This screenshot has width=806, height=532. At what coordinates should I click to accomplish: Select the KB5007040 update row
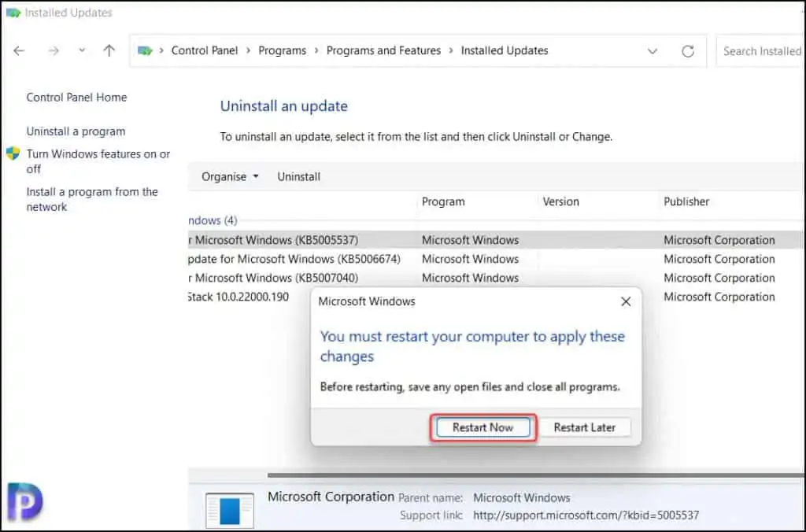(x=496, y=278)
